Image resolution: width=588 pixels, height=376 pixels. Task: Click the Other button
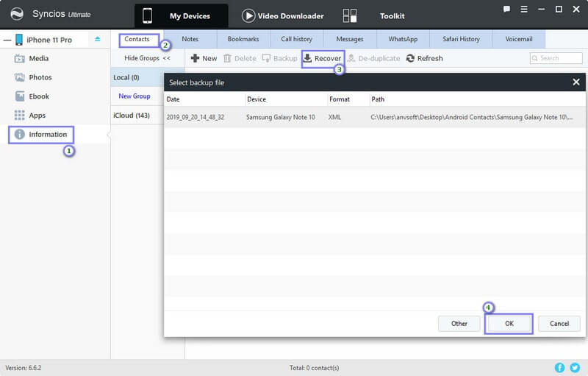(459, 324)
